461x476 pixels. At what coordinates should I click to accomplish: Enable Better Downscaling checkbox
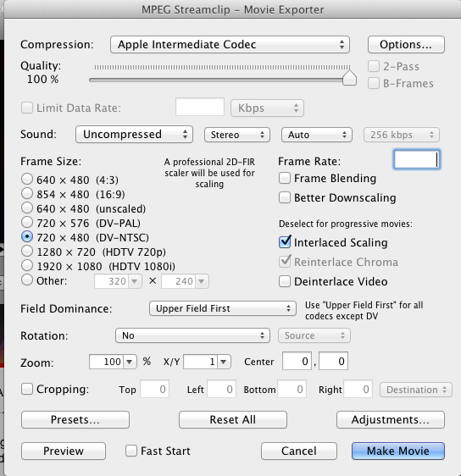point(285,197)
